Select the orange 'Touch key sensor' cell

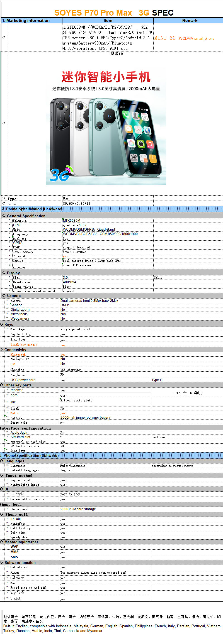[35, 345]
